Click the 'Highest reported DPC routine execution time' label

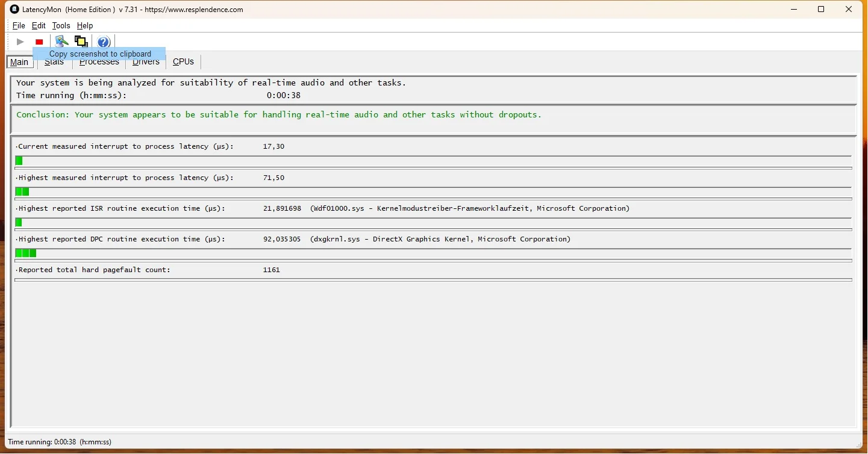[x=120, y=240]
